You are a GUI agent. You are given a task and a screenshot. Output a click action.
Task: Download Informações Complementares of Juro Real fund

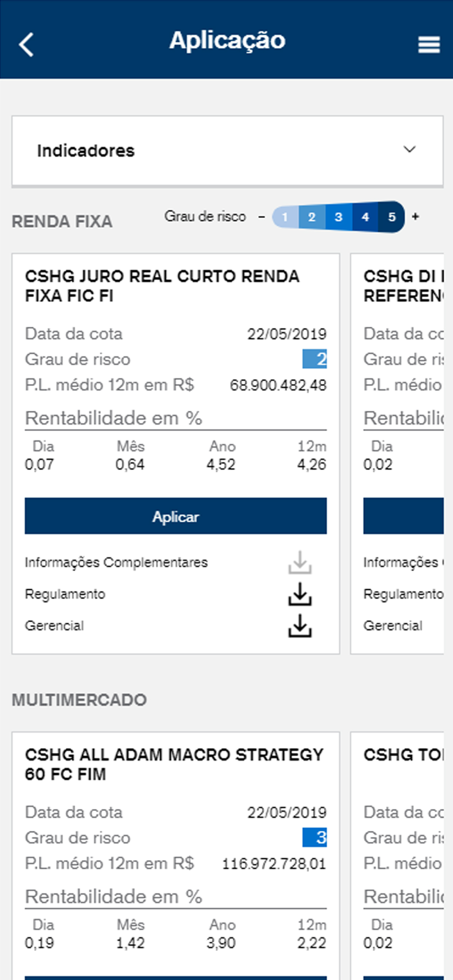(x=300, y=563)
